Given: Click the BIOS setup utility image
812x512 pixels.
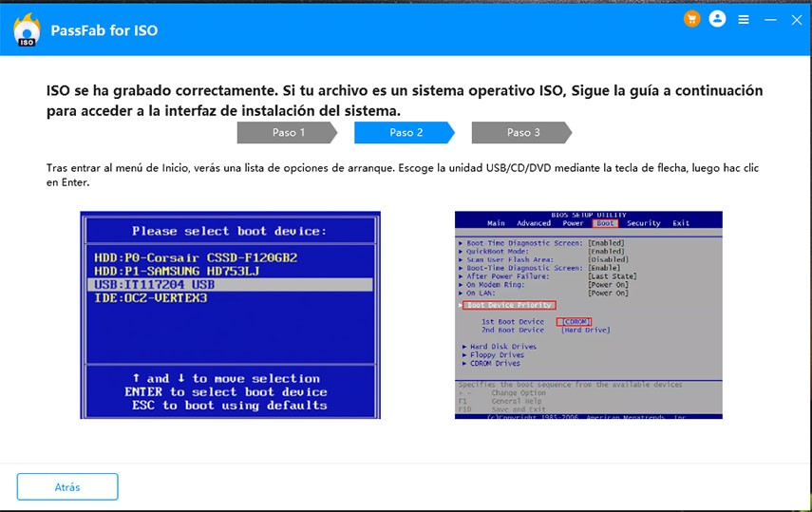Looking at the screenshot, I should 588,315.
